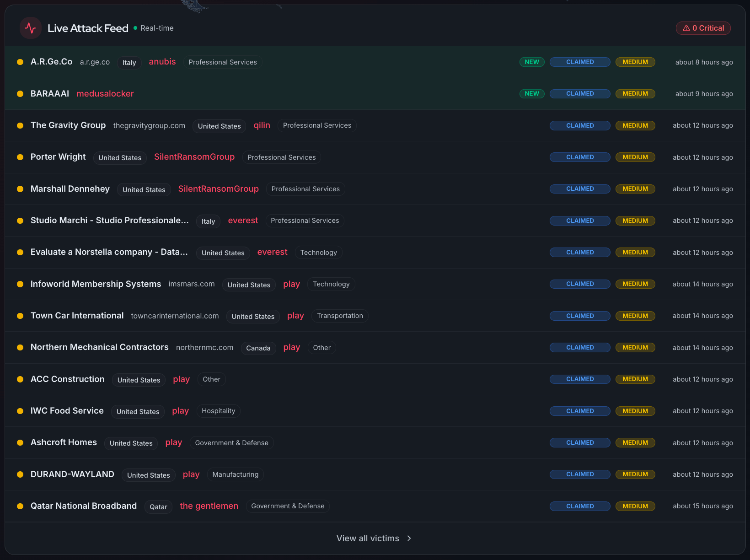Click everest in the Studio Marchi row
The image size is (750, 560).
point(243,221)
